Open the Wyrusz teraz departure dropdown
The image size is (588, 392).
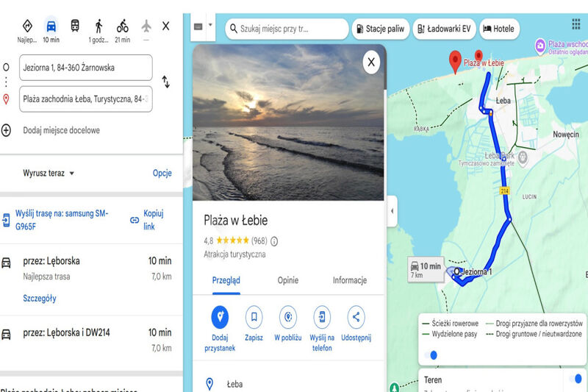click(49, 174)
